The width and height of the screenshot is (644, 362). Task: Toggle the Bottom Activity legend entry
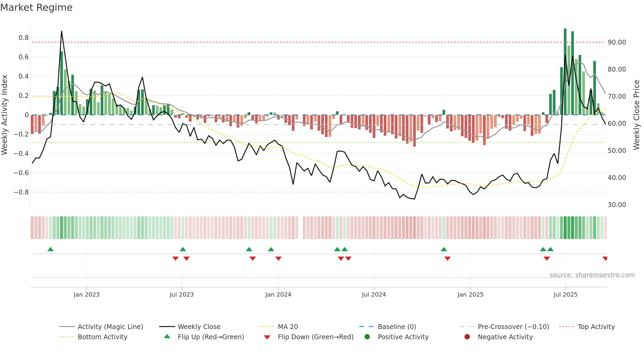(x=93, y=337)
